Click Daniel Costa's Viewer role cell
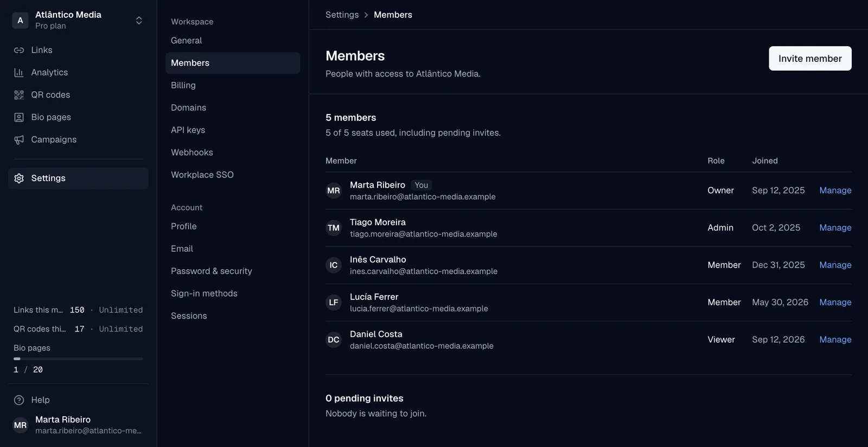Image resolution: width=868 pixels, height=447 pixels. (721, 340)
